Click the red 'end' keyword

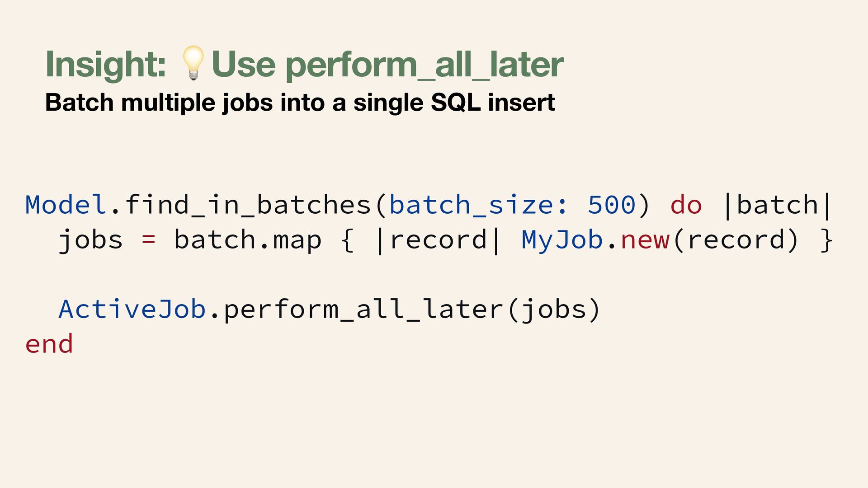[x=49, y=344]
